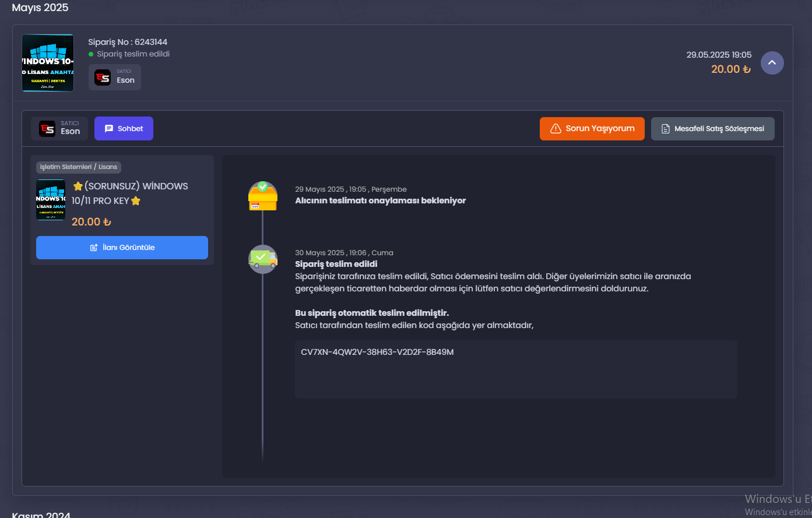Click the Eson logo icon in order header
Image resolution: width=812 pixels, height=518 pixels.
click(x=103, y=77)
